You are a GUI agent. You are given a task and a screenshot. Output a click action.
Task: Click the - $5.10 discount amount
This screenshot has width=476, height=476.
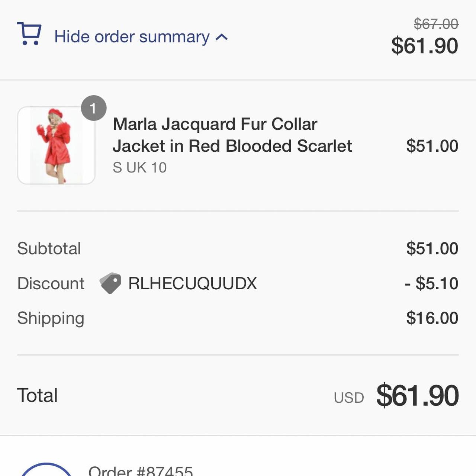431,283
